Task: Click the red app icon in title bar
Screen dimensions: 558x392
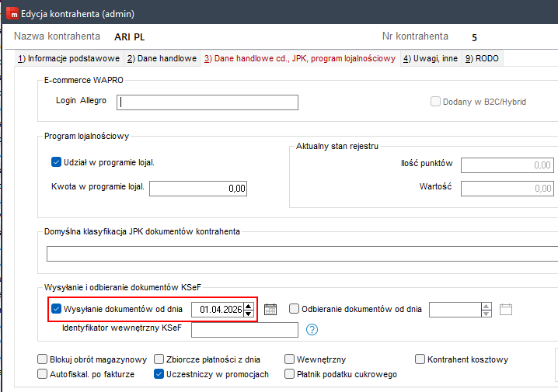Action: 11,14
